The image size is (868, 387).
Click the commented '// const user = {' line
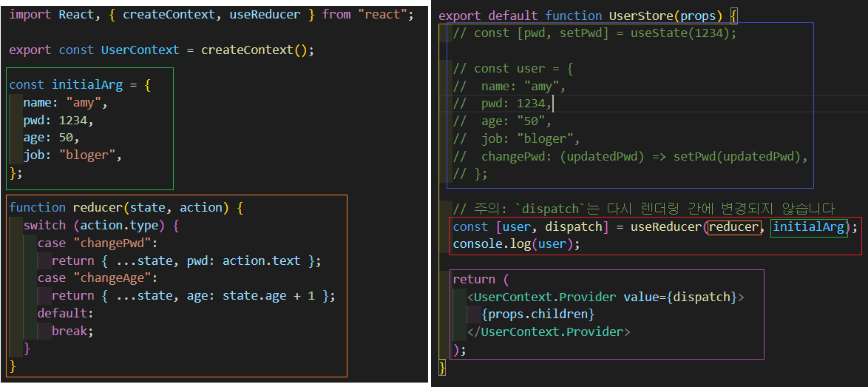point(513,68)
